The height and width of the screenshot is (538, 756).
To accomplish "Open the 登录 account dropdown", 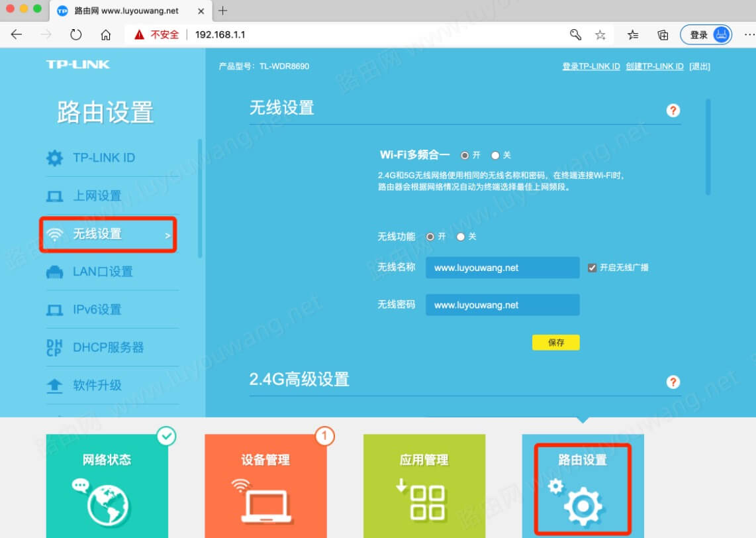I will (706, 34).
